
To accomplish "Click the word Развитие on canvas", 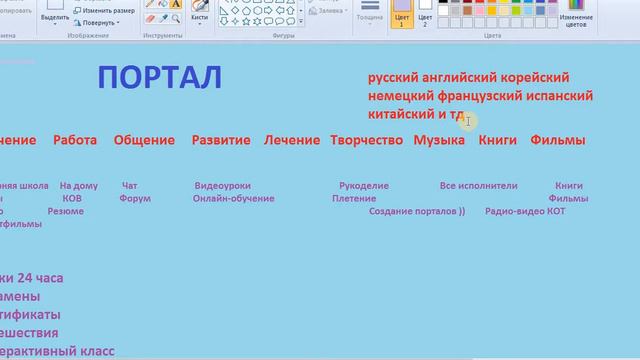I will pos(221,140).
